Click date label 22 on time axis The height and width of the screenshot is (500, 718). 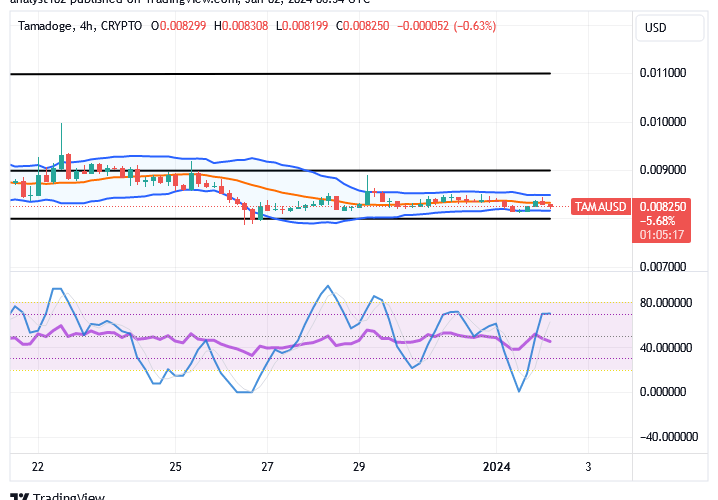[x=38, y=467]
